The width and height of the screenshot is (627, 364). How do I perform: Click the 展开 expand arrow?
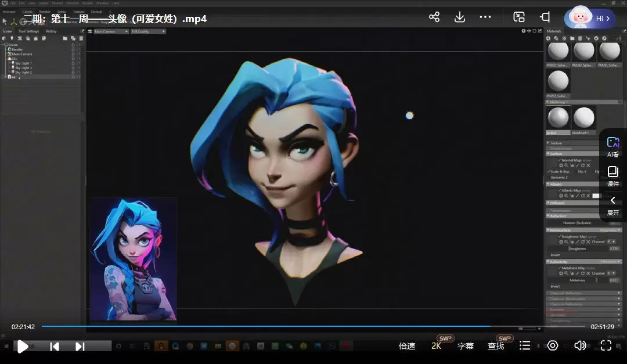(613, 205)
